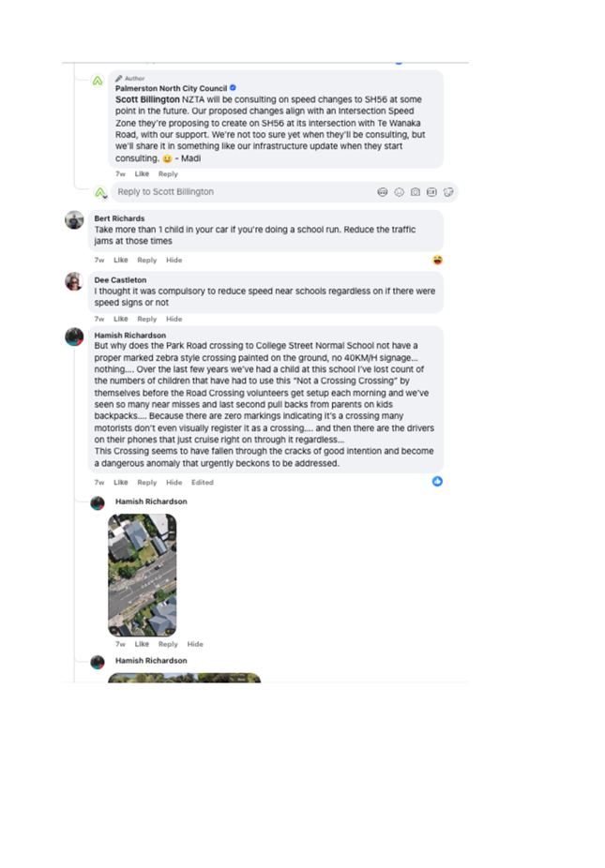The height and width of the screenshot is (868, 605).
Task: View edit history via Edited label
Action: [203, 482]
